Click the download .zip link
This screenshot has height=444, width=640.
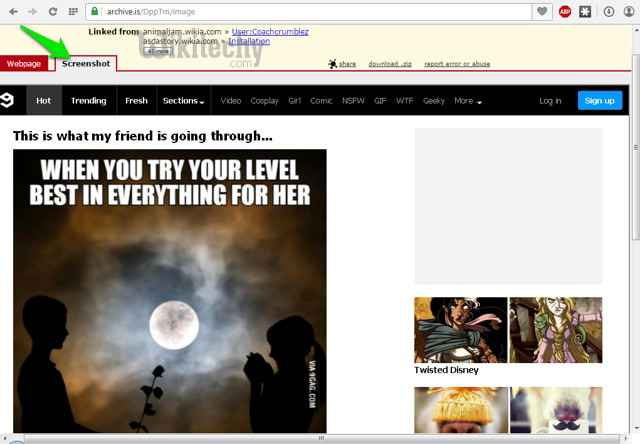coord(390,64)
